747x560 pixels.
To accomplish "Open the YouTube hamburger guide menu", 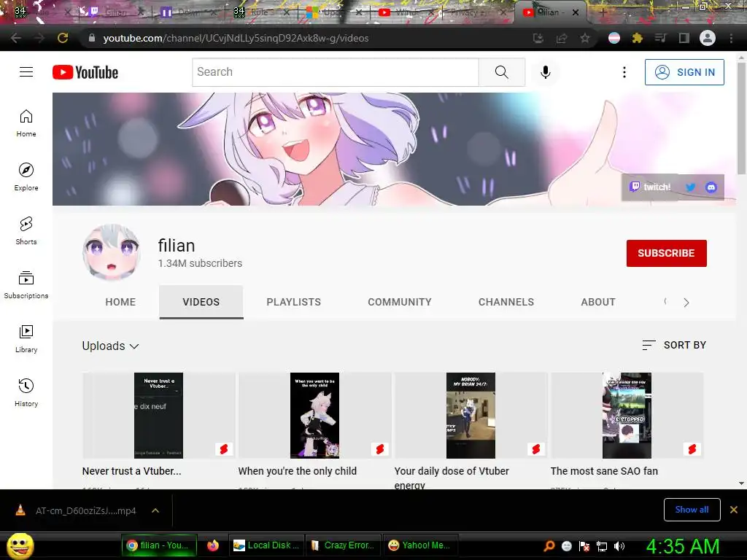I will pos(26,72).
